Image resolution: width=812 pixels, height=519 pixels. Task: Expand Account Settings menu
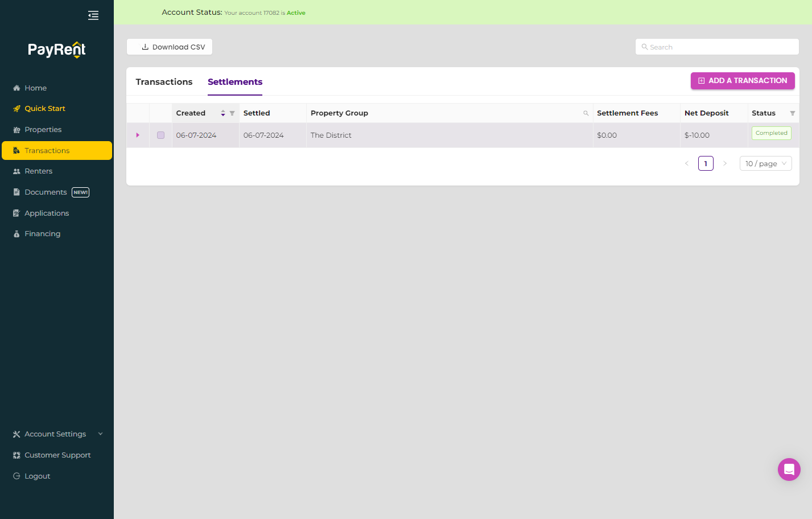57,434
